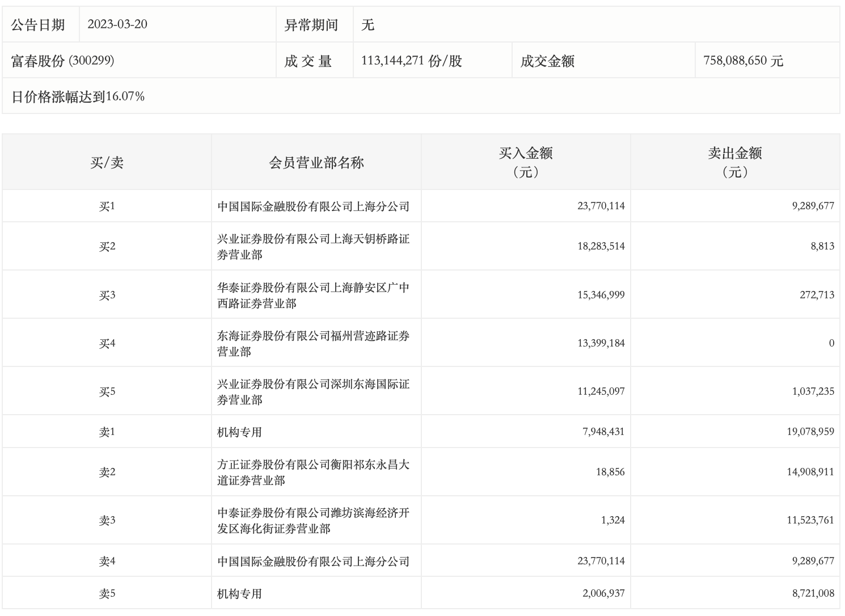Click the announcement date 2023-03-20

point(117,24)
